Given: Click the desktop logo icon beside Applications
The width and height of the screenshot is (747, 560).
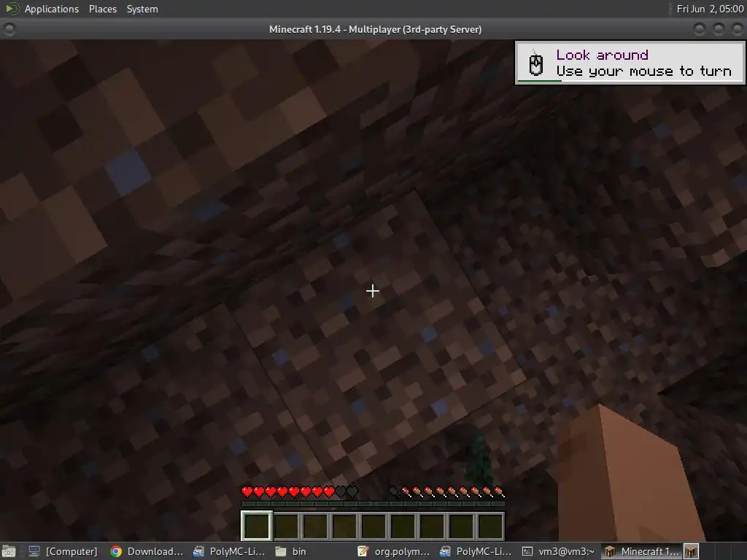Looking at the screenshot, I should [12, 9].
